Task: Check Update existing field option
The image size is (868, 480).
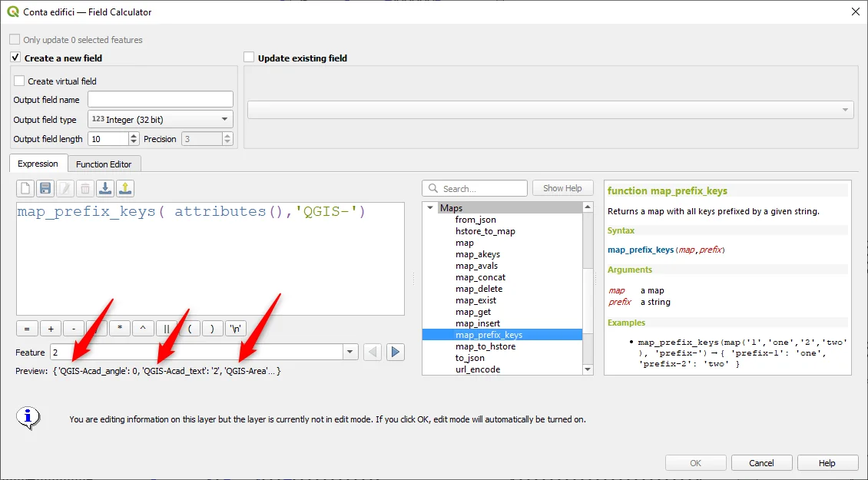Action: (x=249, y=58)
